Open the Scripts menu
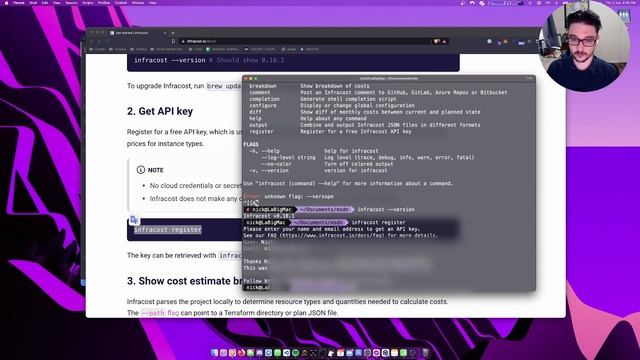 click(88, 2)
